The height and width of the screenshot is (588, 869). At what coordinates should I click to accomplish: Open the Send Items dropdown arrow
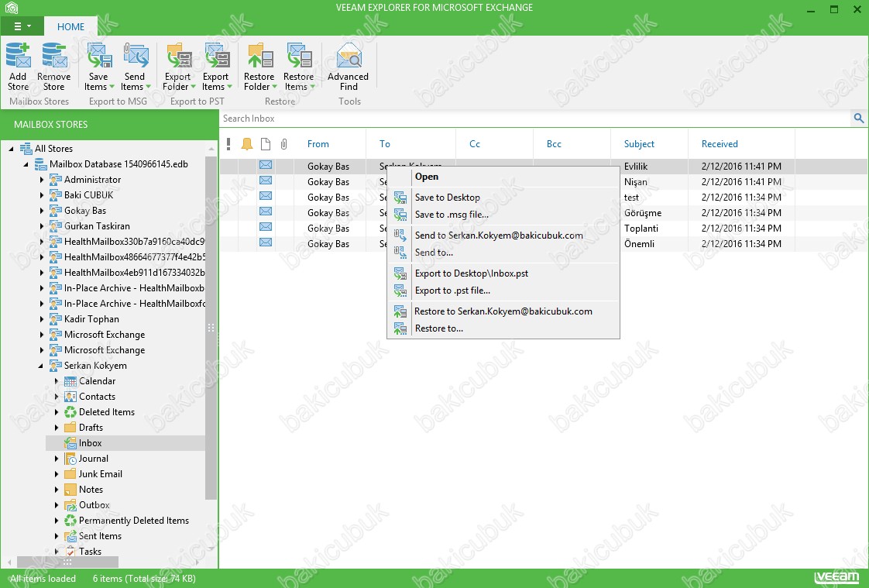click(148, 87)
